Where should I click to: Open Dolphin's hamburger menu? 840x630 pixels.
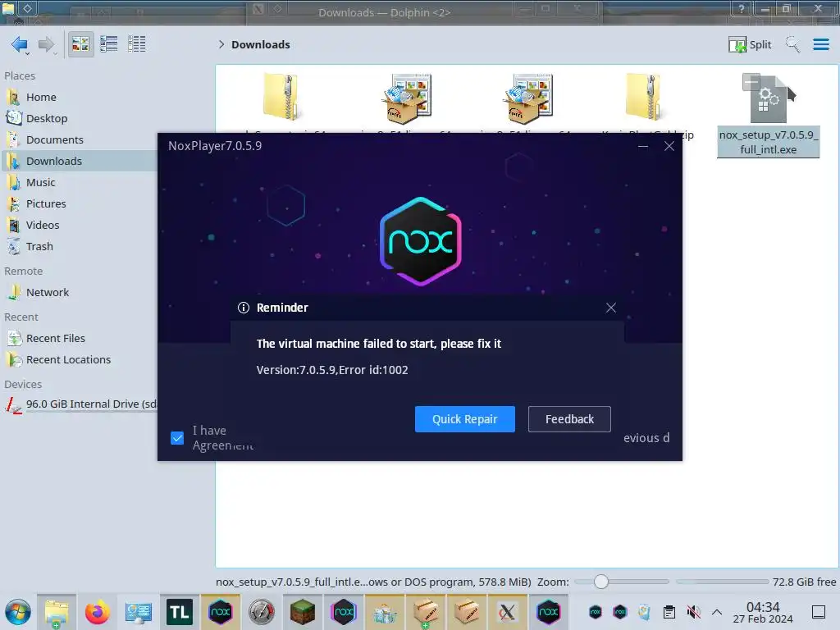820,44
